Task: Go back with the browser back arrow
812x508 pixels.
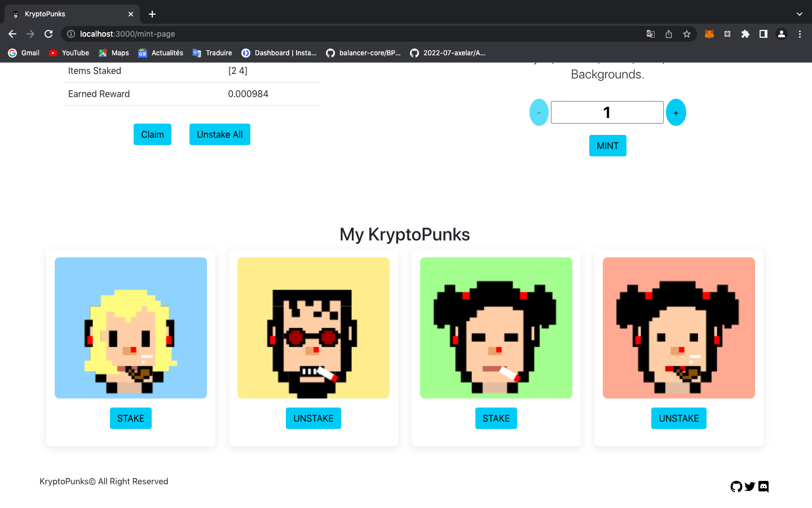Action: pos(12,34)
